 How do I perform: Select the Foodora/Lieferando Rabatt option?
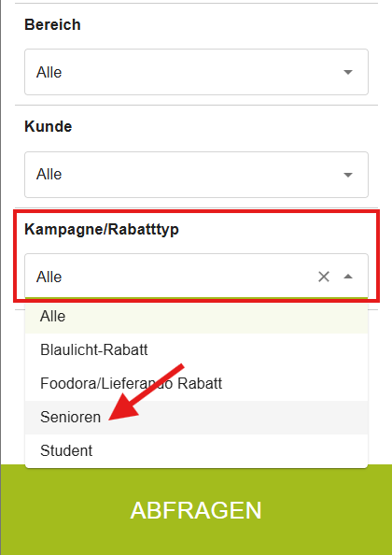pos(196,384)
